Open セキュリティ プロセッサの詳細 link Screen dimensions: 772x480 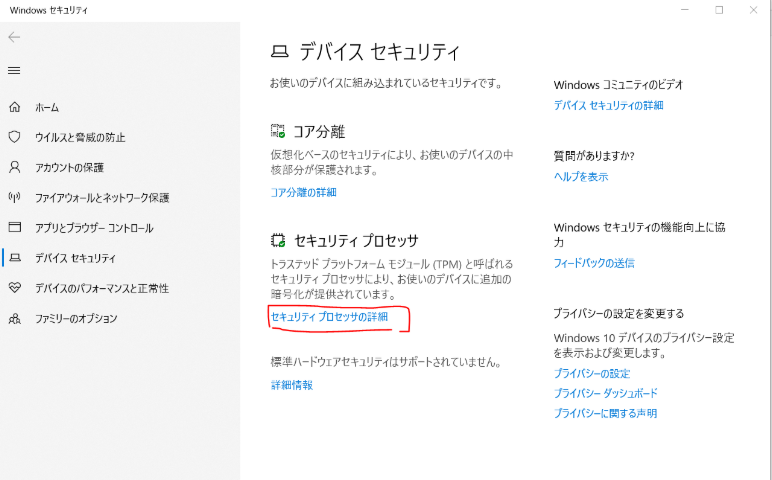pyautogui.click(x=329, y=317)
